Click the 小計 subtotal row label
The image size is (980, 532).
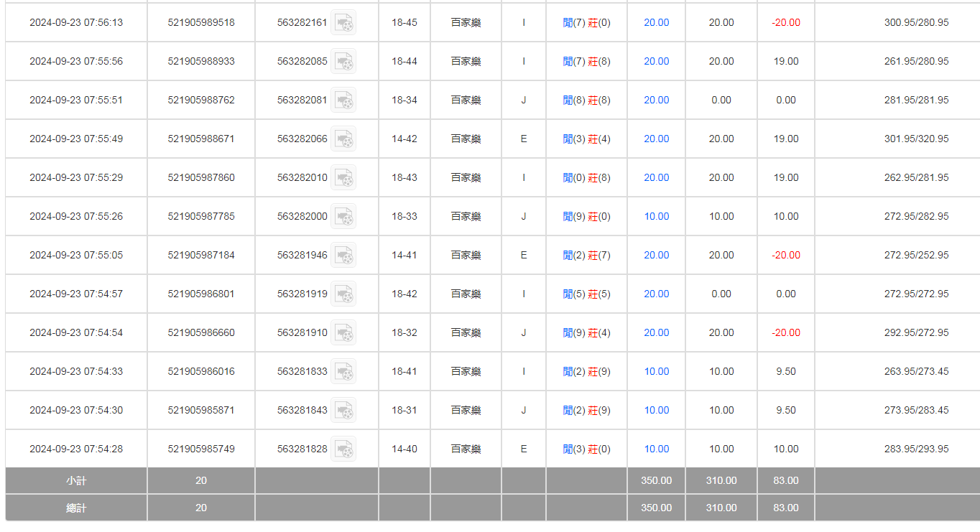pyautogui.click(x=76, y=481)
